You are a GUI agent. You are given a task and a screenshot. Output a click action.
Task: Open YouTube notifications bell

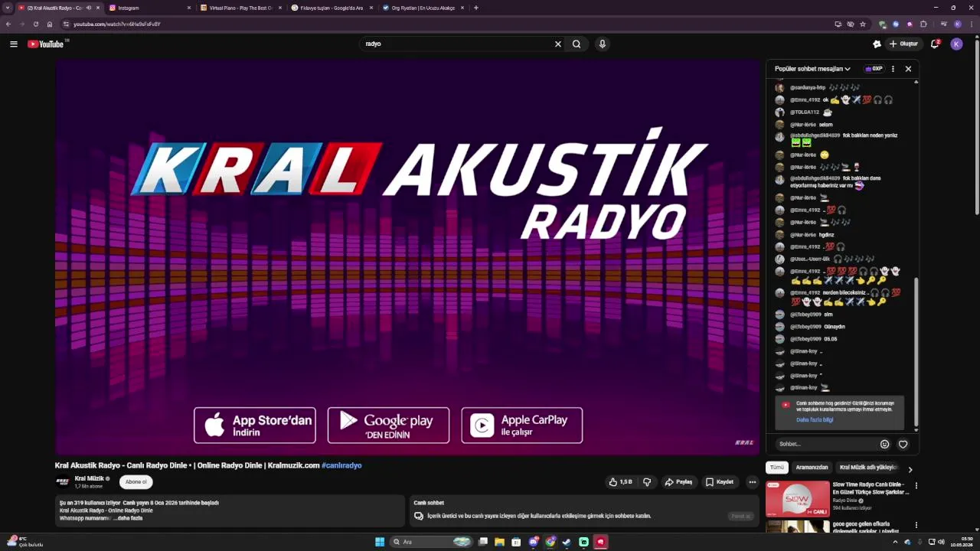tap(935, 44)
